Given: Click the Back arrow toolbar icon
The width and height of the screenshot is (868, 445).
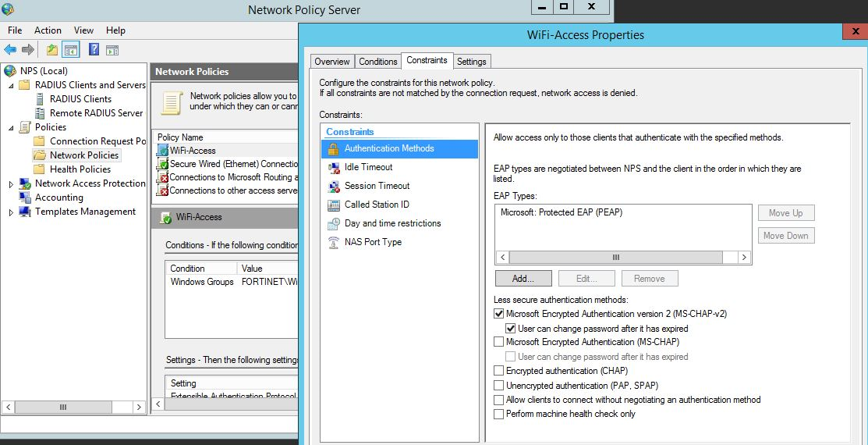Looking at the screenshot, I should pos(10,50).
